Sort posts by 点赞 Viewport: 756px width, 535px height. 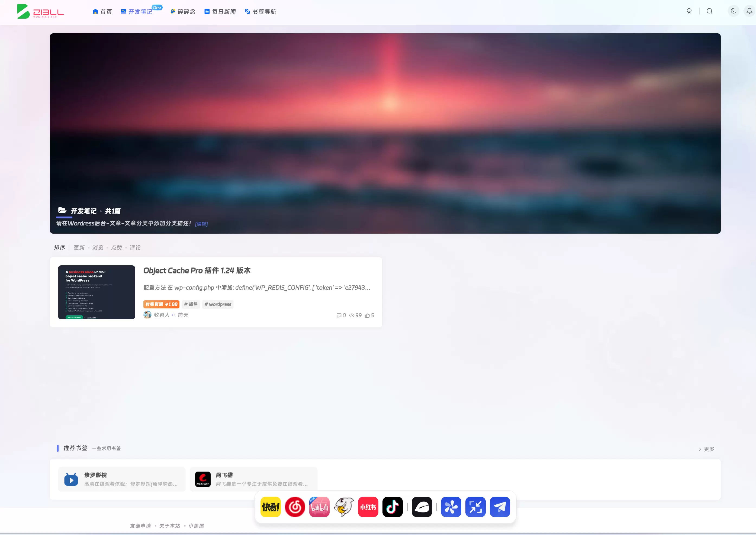tap(116, 247)
